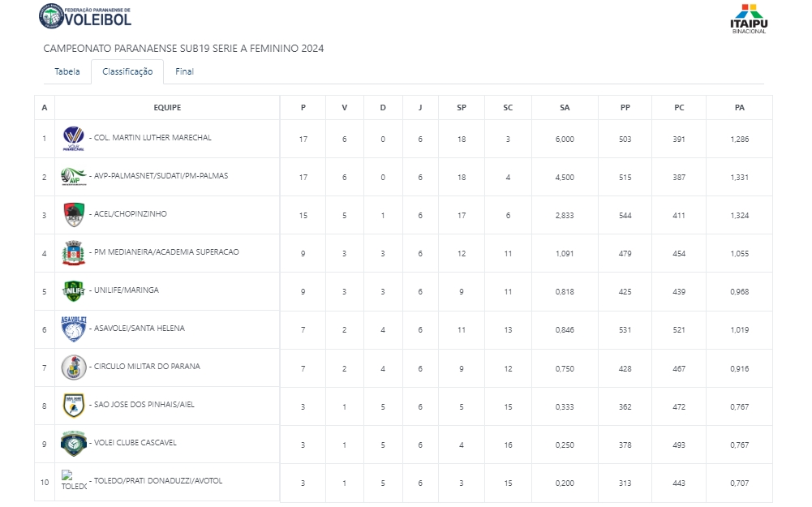Open the Final tab
This screenshot has height=507, width=812.
pyautogui.click(x=184, y=71)
